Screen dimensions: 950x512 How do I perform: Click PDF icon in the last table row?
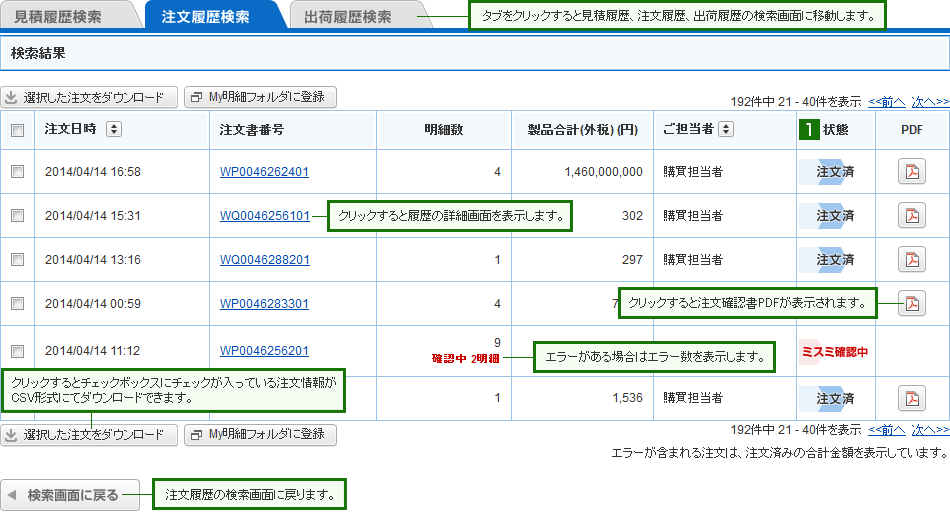[x=911, y=398]
